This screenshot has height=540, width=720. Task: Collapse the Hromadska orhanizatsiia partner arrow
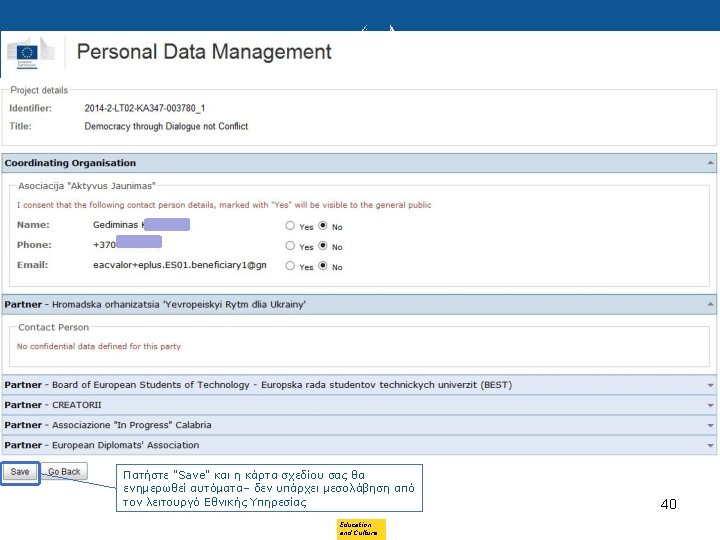pos(710,304)
